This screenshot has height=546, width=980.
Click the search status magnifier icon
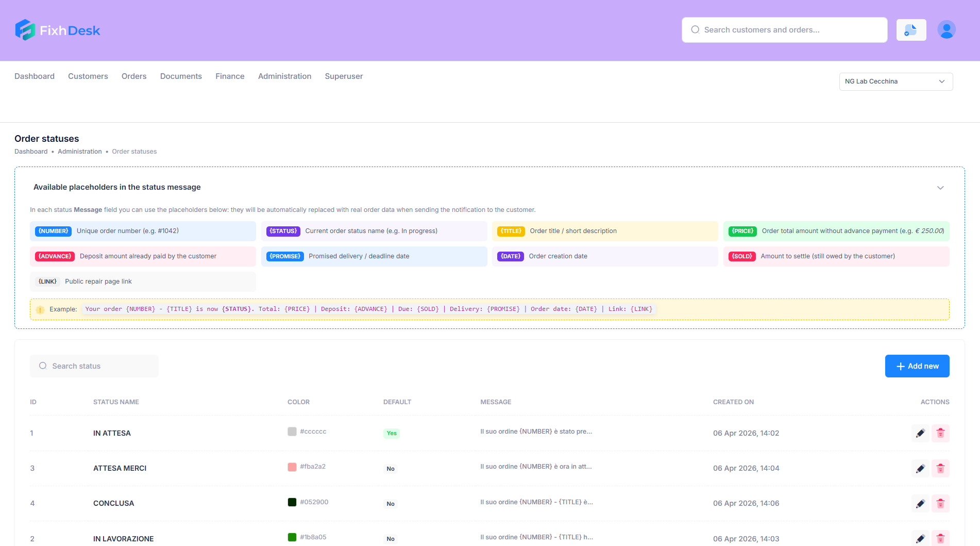(x=43, y=366)
